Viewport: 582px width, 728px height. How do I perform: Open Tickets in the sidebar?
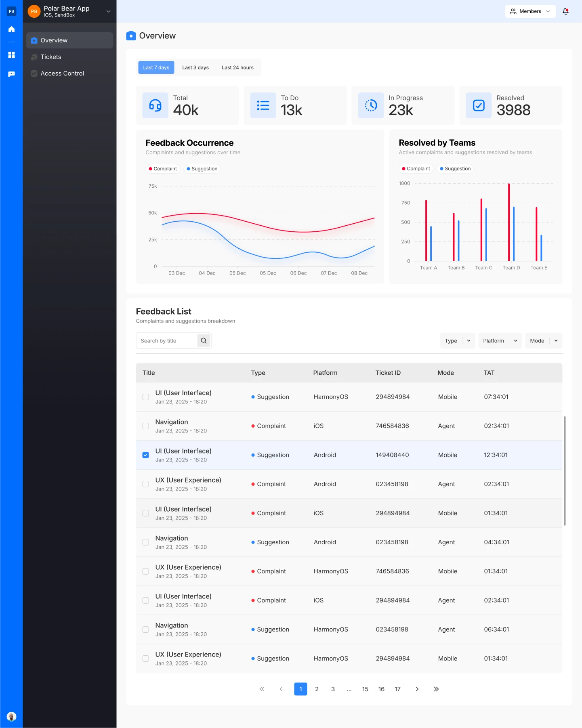click(51, 57)
